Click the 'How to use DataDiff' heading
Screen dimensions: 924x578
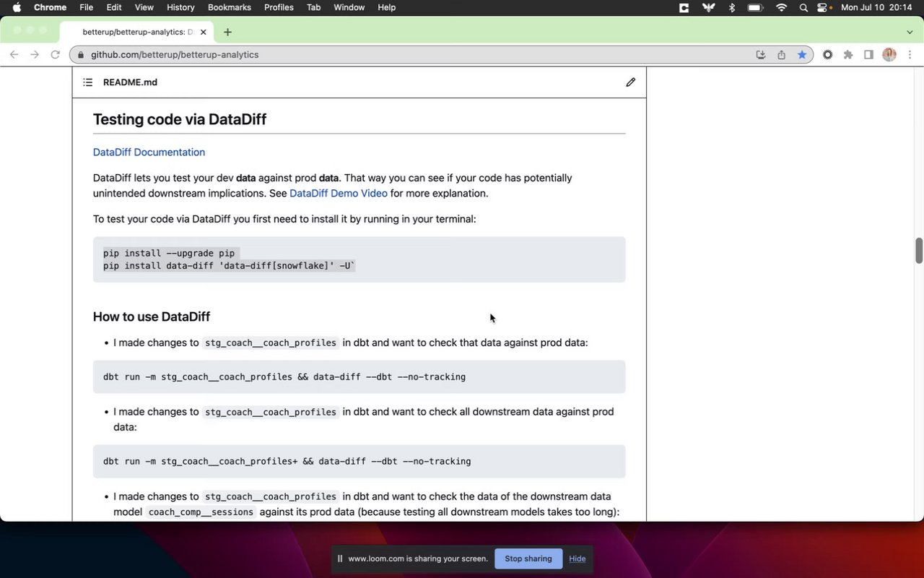(152, 316)
